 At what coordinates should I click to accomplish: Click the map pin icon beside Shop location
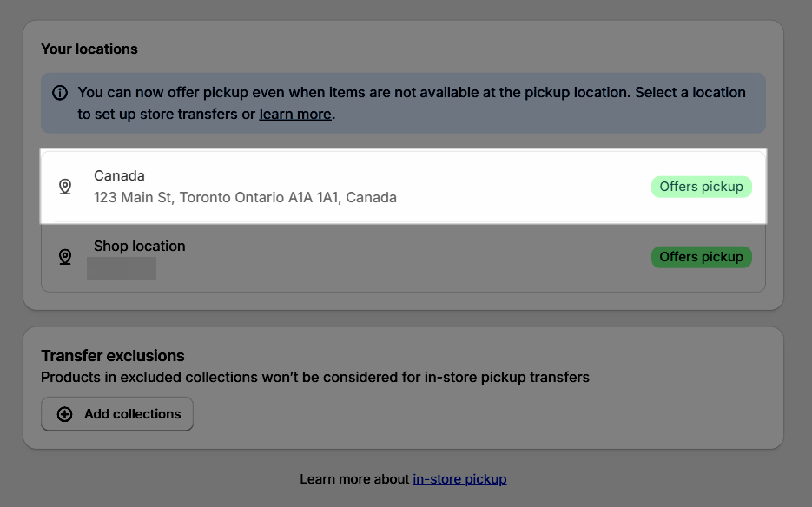[x=65, y=257]
